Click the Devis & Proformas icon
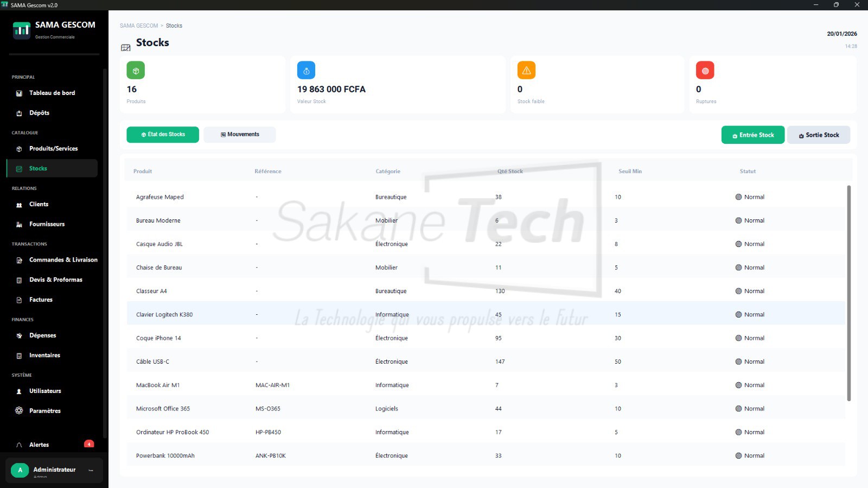Image resolution: width=868 pixels, height=488 pixels. point(19,280)
